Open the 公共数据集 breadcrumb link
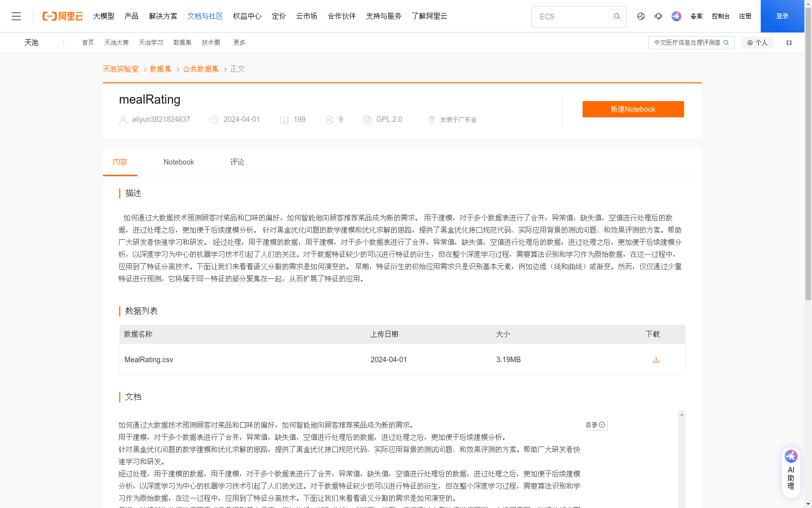Viewport: 812px width, 508px height. click(x=200, y=69)
